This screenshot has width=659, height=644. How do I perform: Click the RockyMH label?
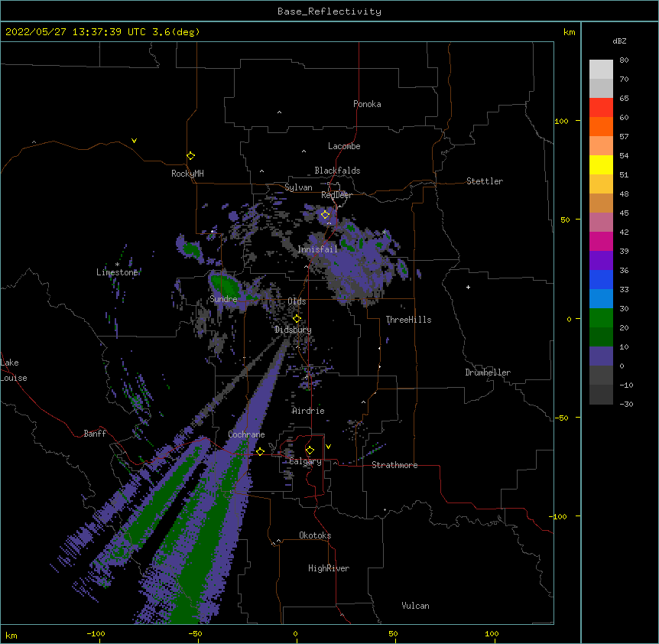(187, 174)
